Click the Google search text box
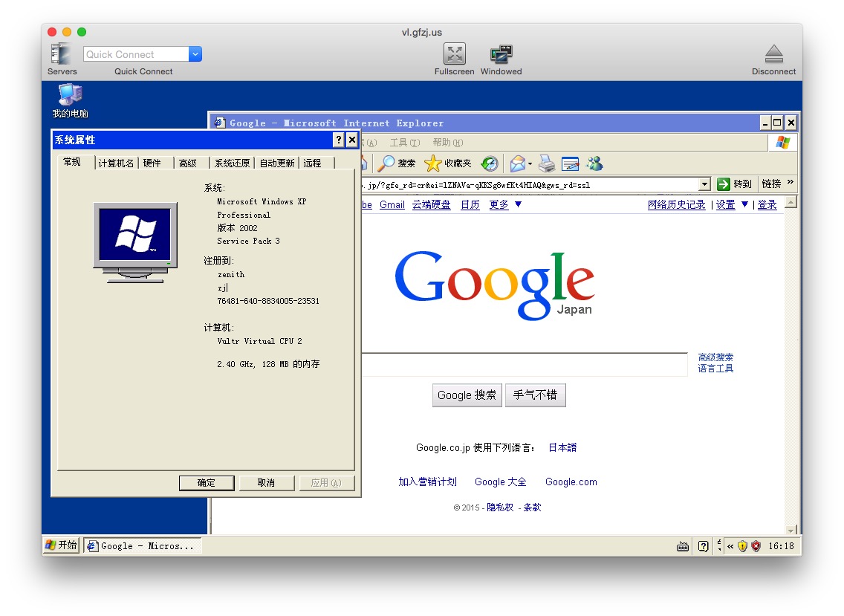 pyautogui.click(x=525, y=365)
